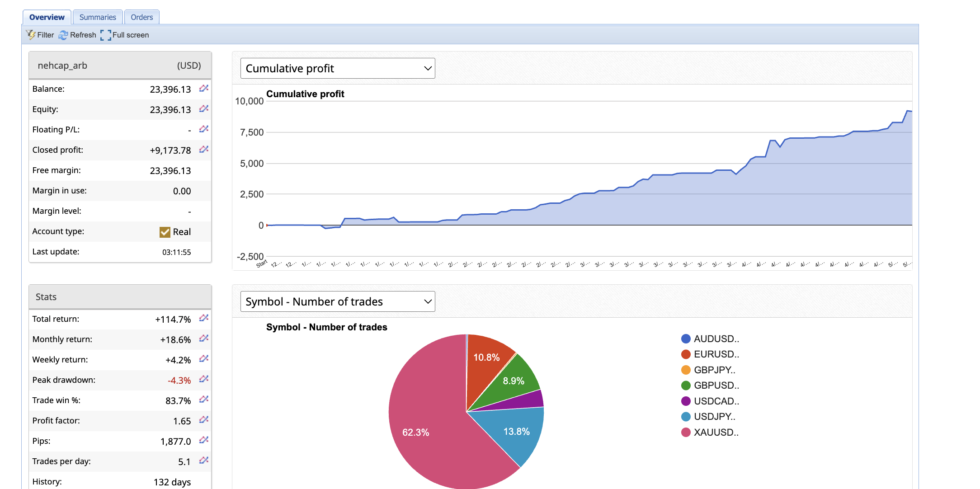
Task: Switch to the Summaries tab
Action: 98,17
